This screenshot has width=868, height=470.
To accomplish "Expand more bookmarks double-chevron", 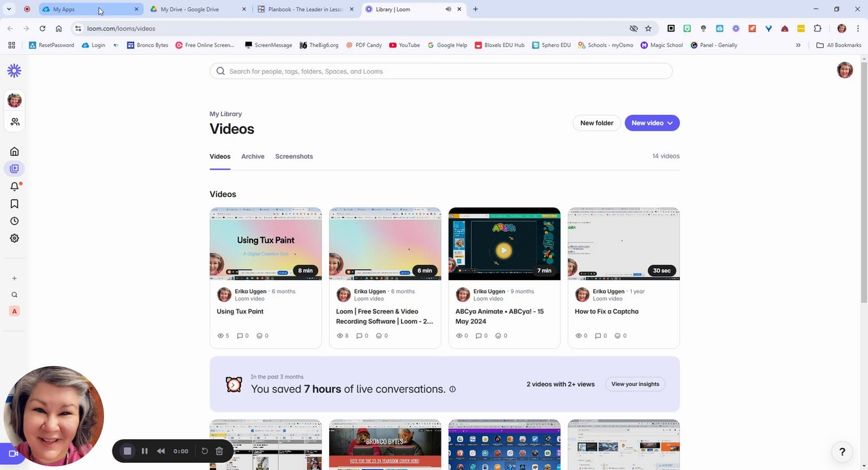I will tap(798, 45).
